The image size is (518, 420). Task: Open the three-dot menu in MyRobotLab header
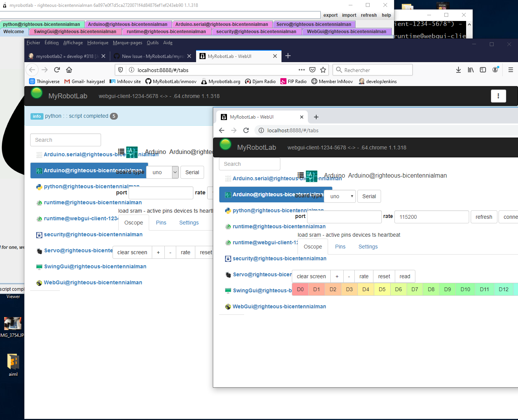click(498, 96)
